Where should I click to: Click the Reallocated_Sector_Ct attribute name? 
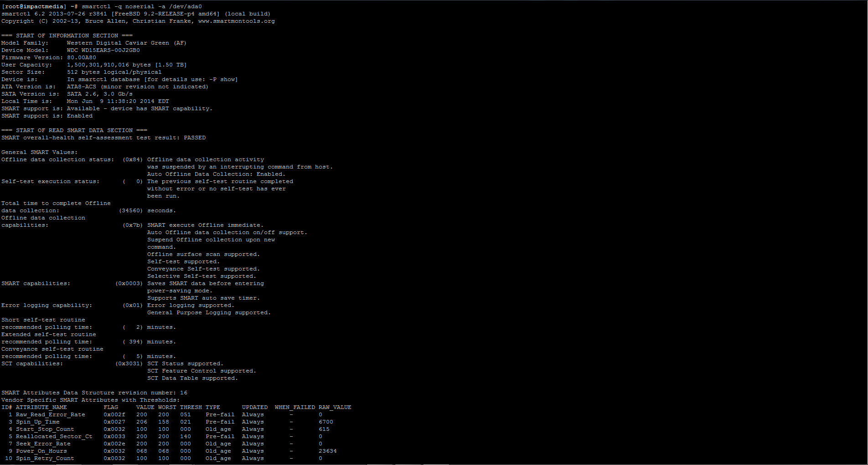pyautogui.click(x=54, y=437)
